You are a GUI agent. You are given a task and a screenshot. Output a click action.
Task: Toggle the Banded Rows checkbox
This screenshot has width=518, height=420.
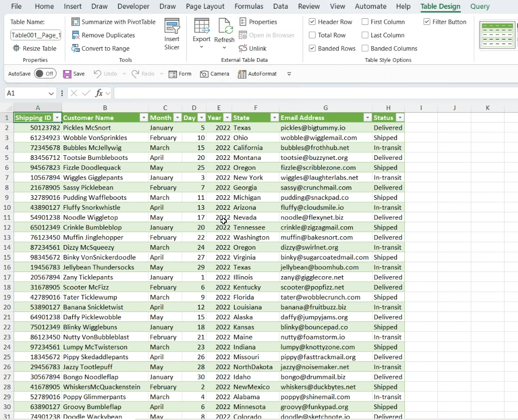click(x=312, y=48)
